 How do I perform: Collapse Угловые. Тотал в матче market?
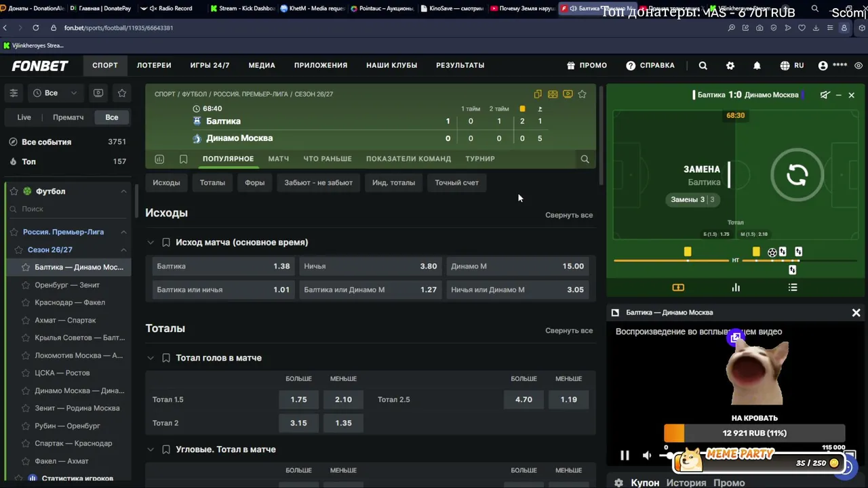[151, 449]
